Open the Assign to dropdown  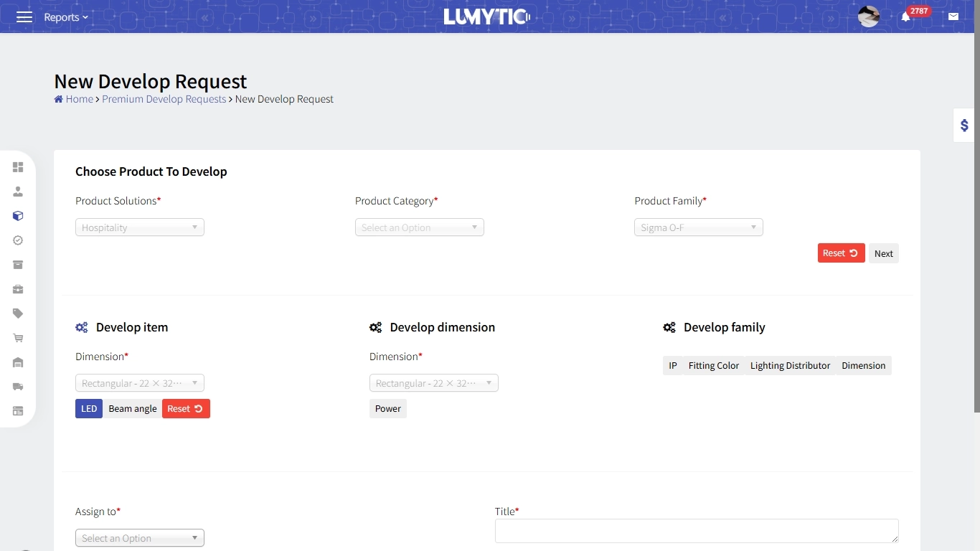tap(139, 537)
